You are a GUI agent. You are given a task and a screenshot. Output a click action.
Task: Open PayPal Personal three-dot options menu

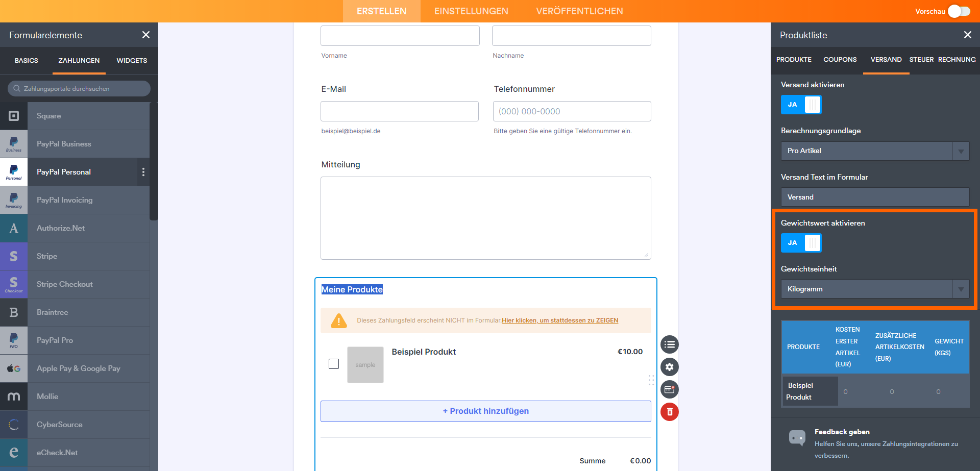tap(143, 172)
